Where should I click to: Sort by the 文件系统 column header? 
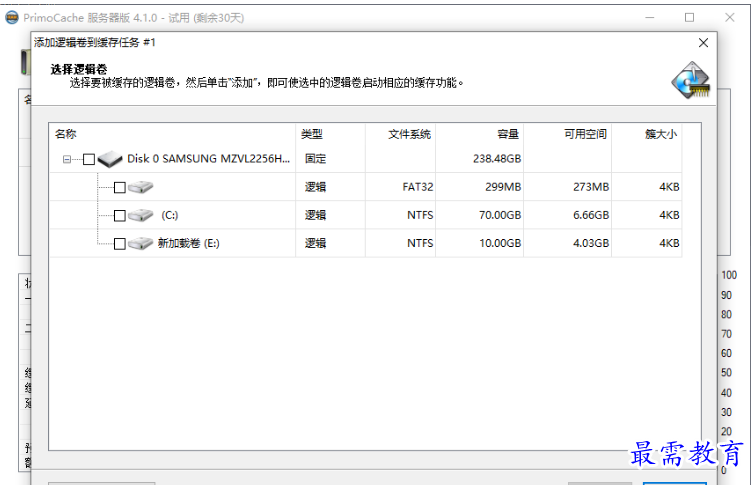(400, 134)
